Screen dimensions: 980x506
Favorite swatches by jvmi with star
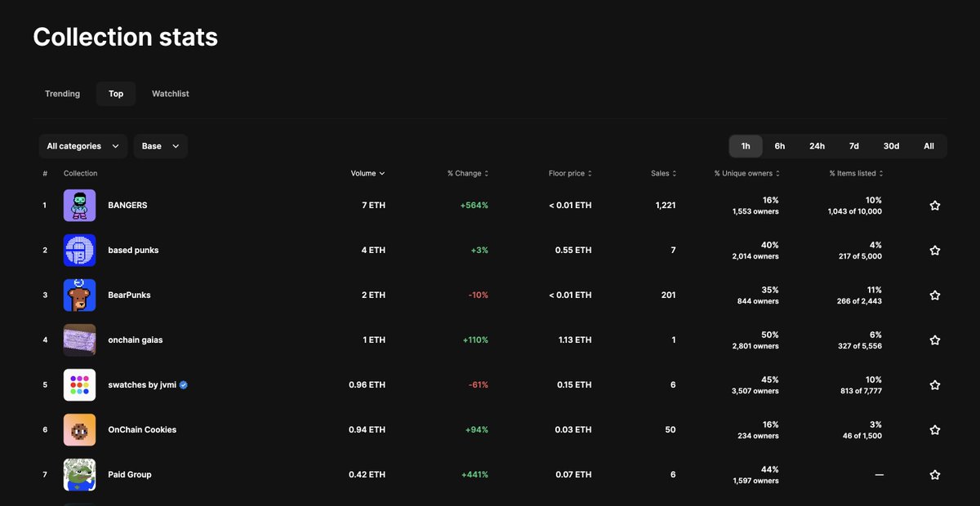coord(935,385)
